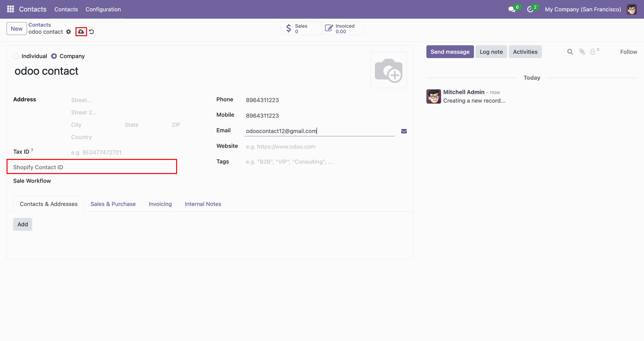Click the Send message button
644x341 pixels.
tap(450, 52)
